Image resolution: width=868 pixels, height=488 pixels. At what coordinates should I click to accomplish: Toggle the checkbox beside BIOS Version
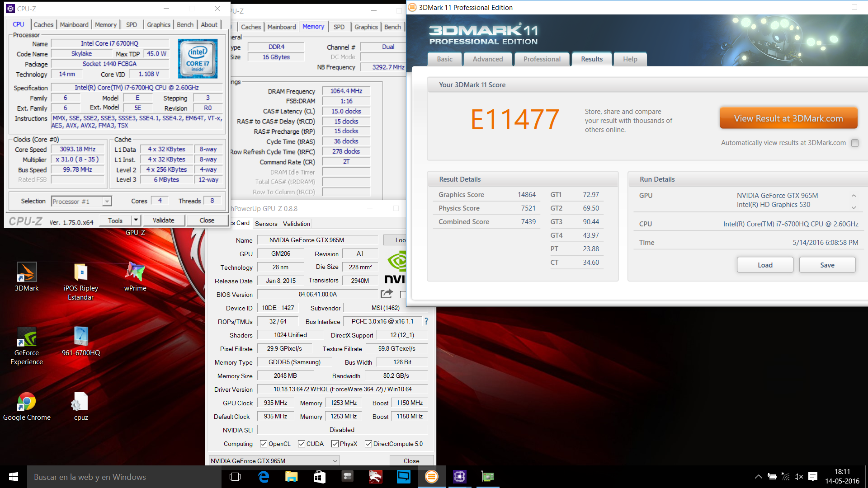[x=403, y=295]
